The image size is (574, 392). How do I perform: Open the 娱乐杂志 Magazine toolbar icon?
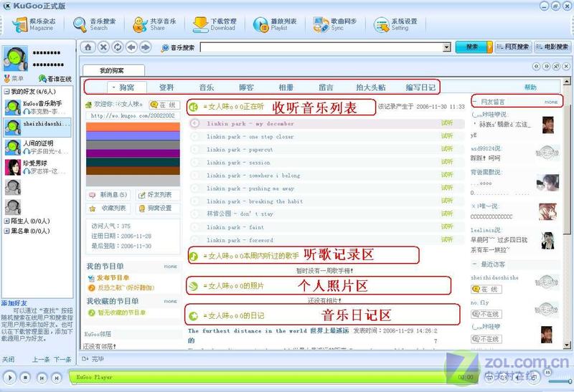[34, 24]
